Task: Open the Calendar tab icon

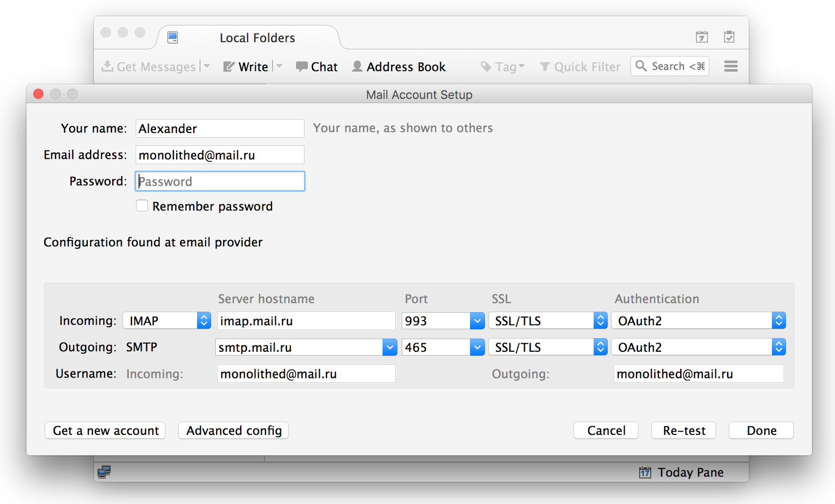Action: click(x=701, y=37)
